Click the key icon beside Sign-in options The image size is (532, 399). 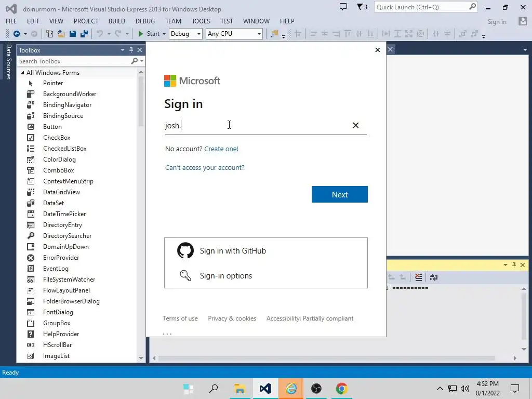pos(185,275)
